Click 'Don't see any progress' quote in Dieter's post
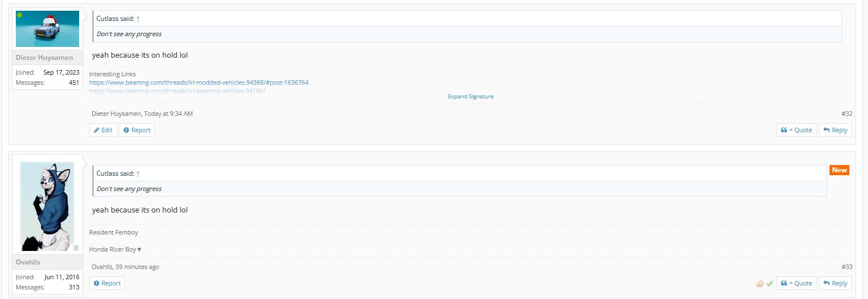This screenshot has width=868, height=299. point(129,34)
